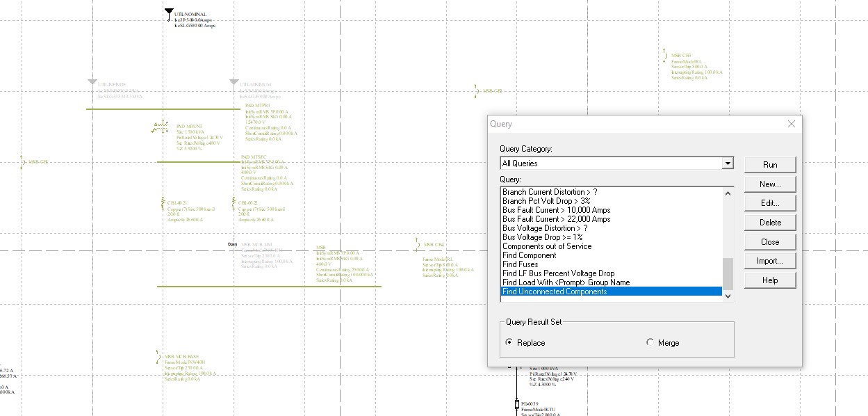Click the Edit... button
868x416 pixels.
coord(769,203)
